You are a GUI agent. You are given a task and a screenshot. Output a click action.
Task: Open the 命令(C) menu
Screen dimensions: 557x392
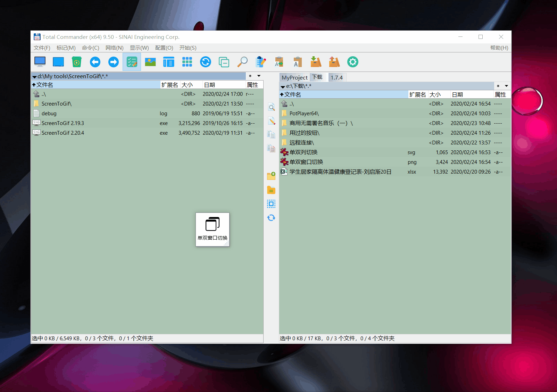click(91, 48)
